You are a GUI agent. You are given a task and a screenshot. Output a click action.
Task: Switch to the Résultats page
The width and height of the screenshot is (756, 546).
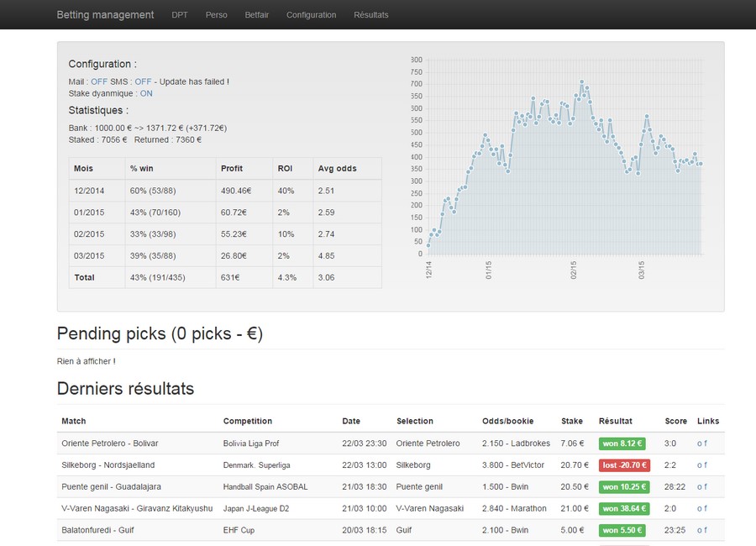click(370, 15)
